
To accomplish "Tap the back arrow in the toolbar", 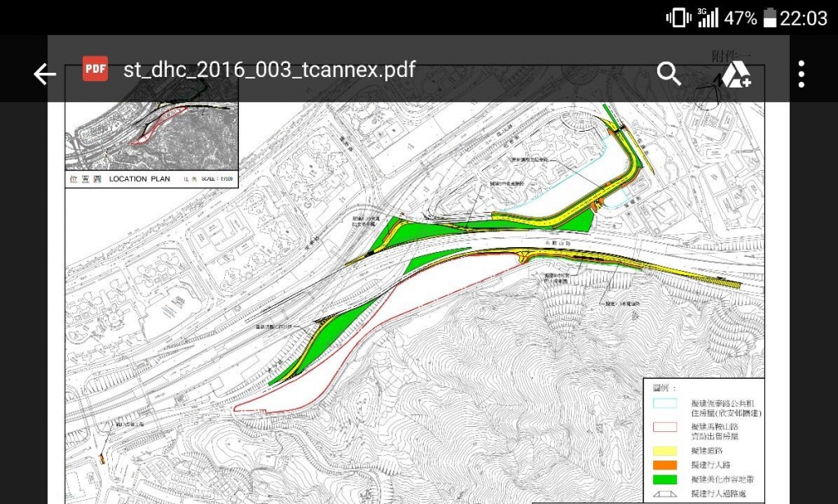I will [44, 74].
